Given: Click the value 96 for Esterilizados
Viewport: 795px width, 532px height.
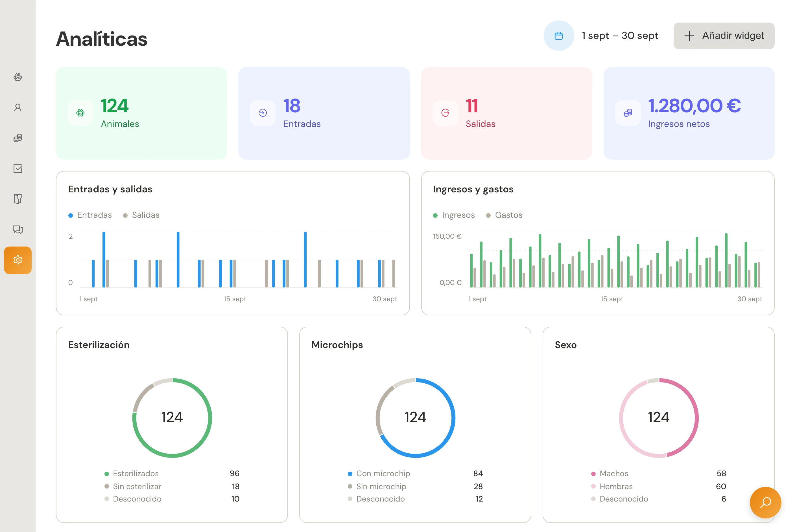Looking at the screenshot, I should coord(235,474).
